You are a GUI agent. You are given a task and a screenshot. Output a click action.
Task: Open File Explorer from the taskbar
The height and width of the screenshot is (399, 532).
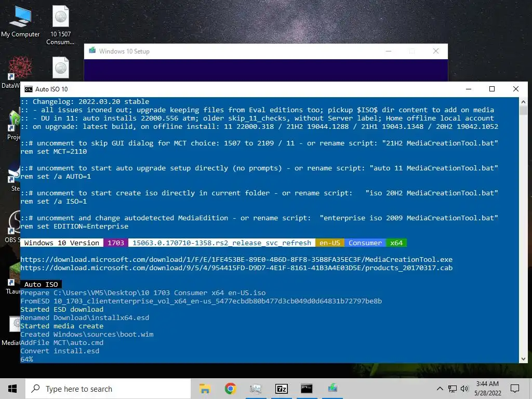coord(205,389)
